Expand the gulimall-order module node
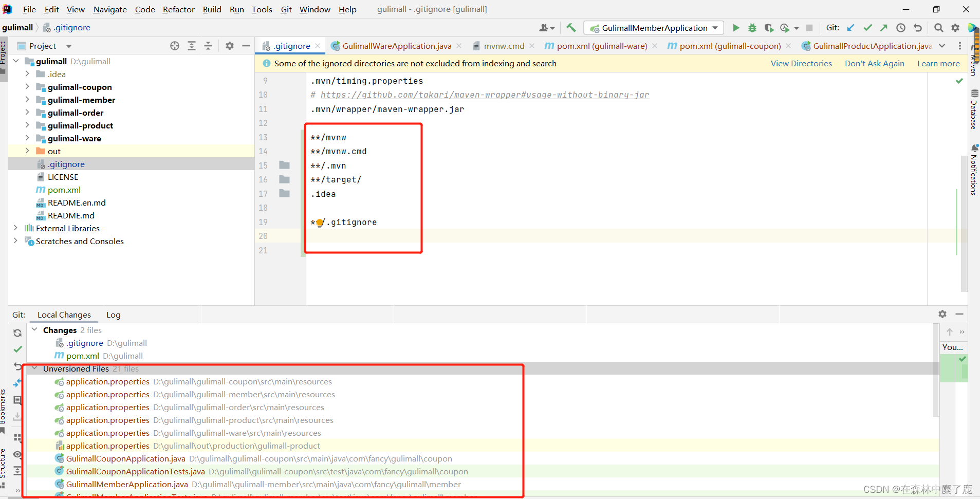The height and width of the screenshot is (499, 980). point(27,113)
